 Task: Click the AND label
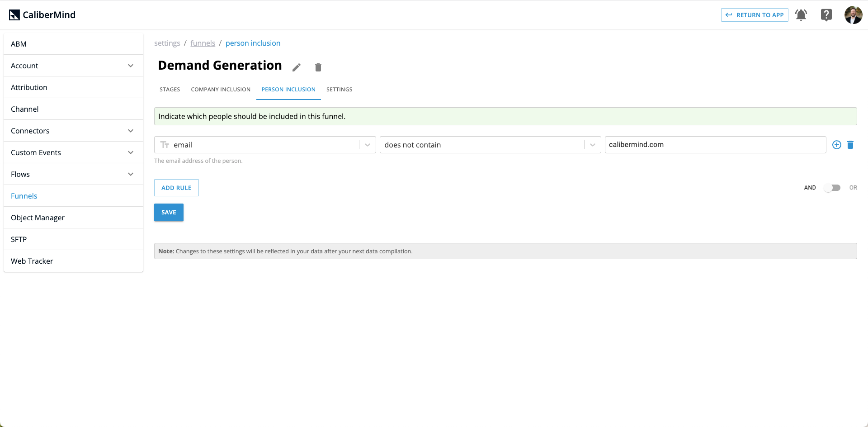[810, 188]
